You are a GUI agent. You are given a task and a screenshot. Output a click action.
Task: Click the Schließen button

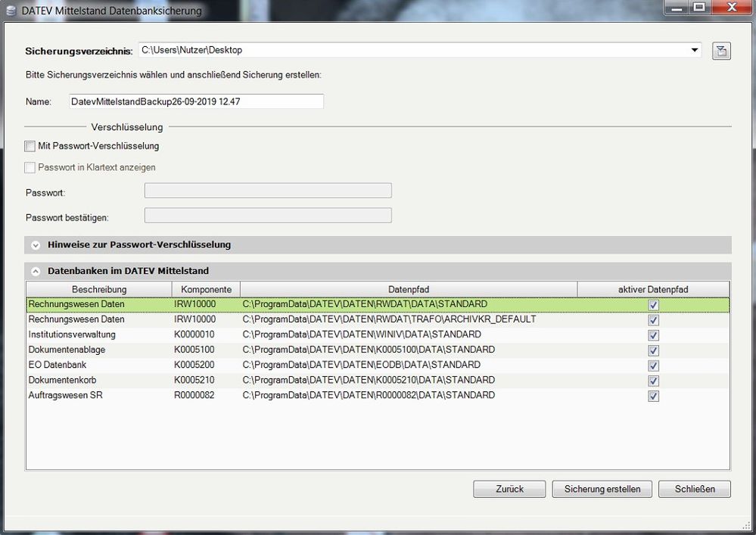(694, 489)
